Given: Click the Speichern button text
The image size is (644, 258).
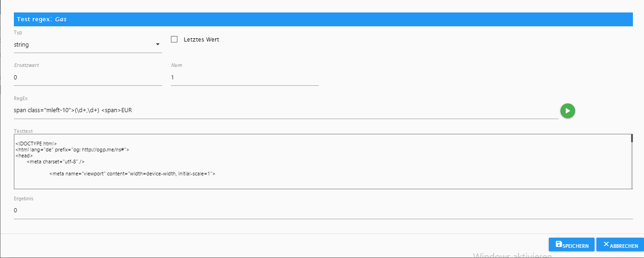Looking at the screenshot, I should (576, 246).
